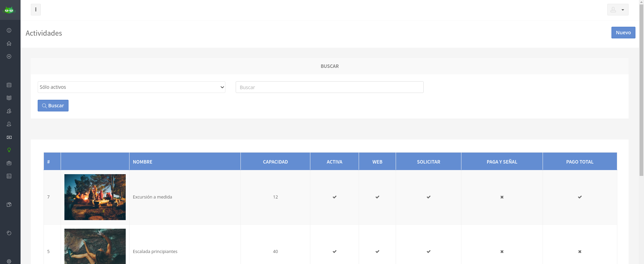Go to home via the sidebar house icon

(9, 44)
